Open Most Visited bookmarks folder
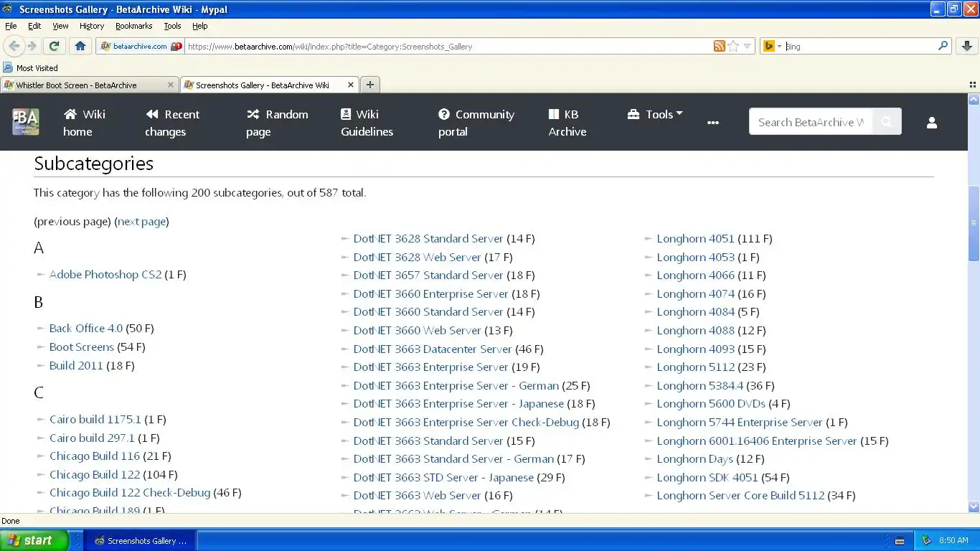This screenshot has width=980, height=551. point(31,68)
